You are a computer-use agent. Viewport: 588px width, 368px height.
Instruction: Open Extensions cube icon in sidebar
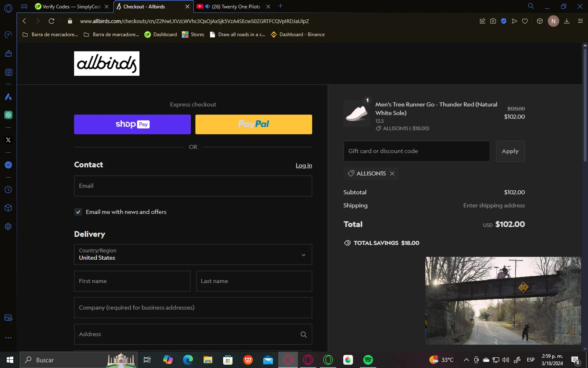[x=8, y=208]
